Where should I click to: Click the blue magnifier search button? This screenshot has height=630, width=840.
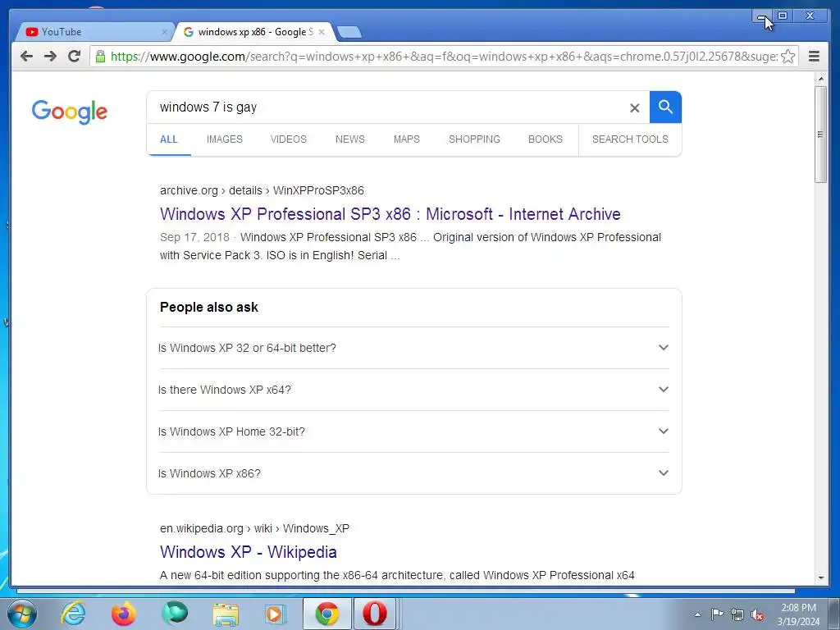[665, 107]
